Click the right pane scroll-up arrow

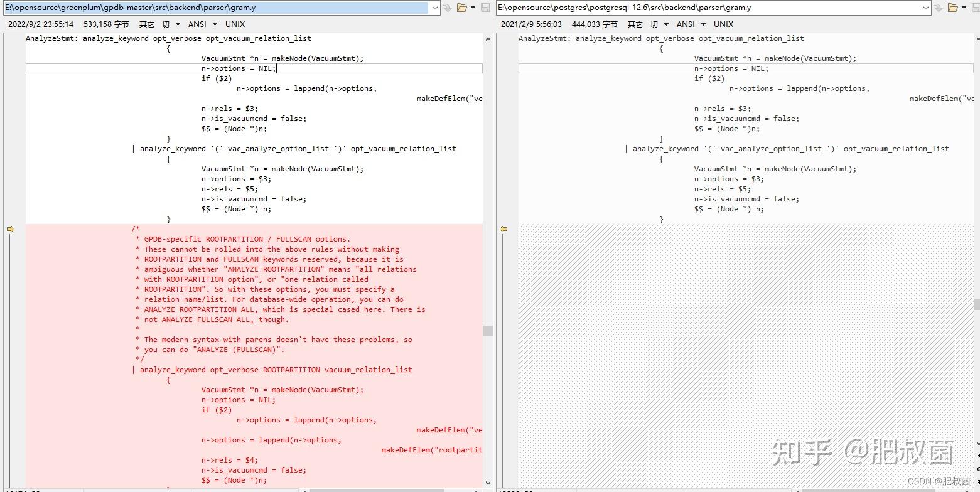976,39
